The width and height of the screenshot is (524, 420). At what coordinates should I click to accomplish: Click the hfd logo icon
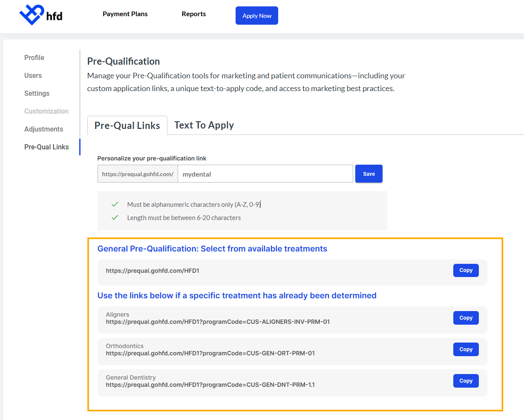41,15
